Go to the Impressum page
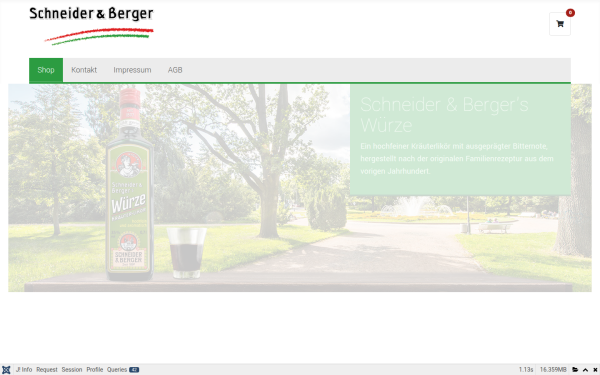Viewport: 600px width, 375px height. tap(132, 70)
